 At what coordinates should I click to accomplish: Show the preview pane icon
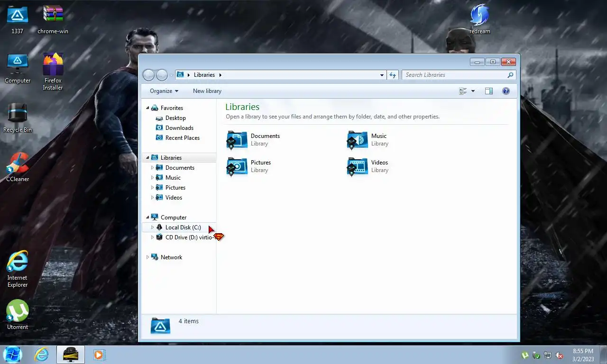[489, 91]
